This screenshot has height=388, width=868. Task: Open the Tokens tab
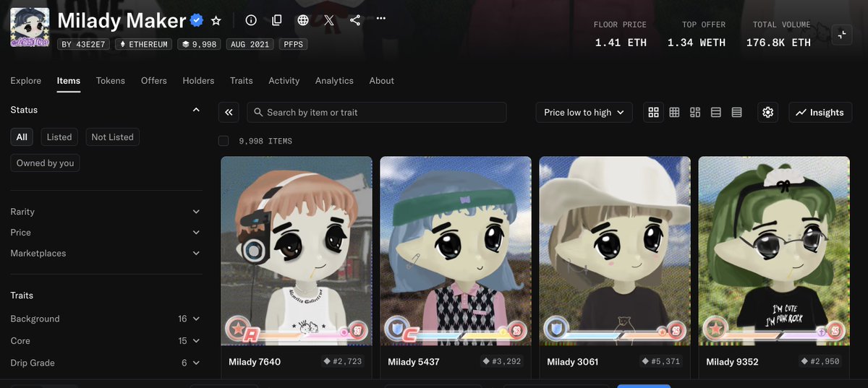click(x=111, y=80)
